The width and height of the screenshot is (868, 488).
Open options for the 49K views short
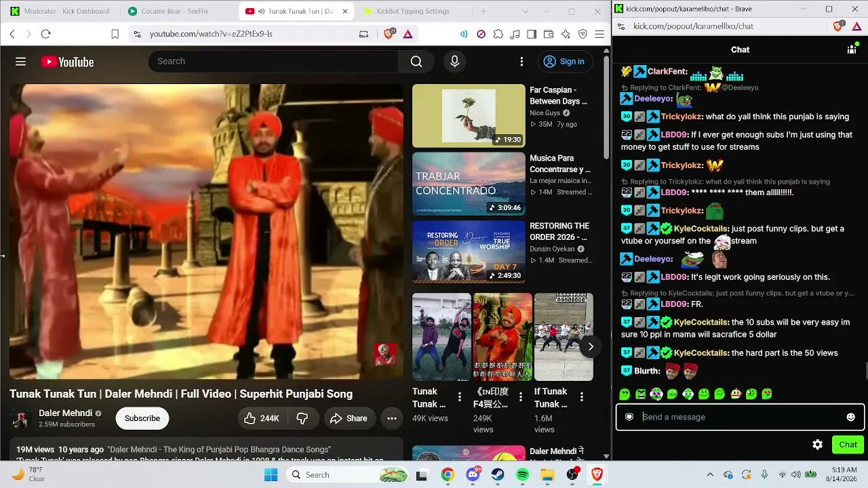coord(460,397)
